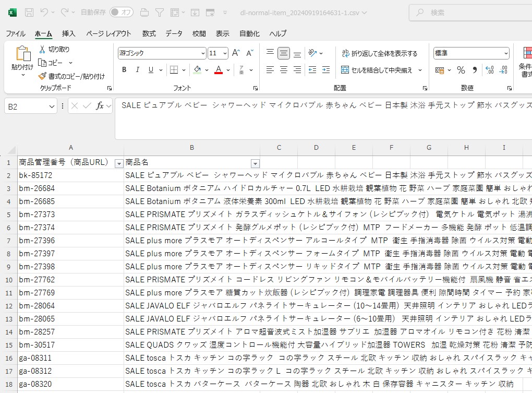Click the accounting number format icon
Viewport: 532px width, 393px height.
click(x=440, y=70)
